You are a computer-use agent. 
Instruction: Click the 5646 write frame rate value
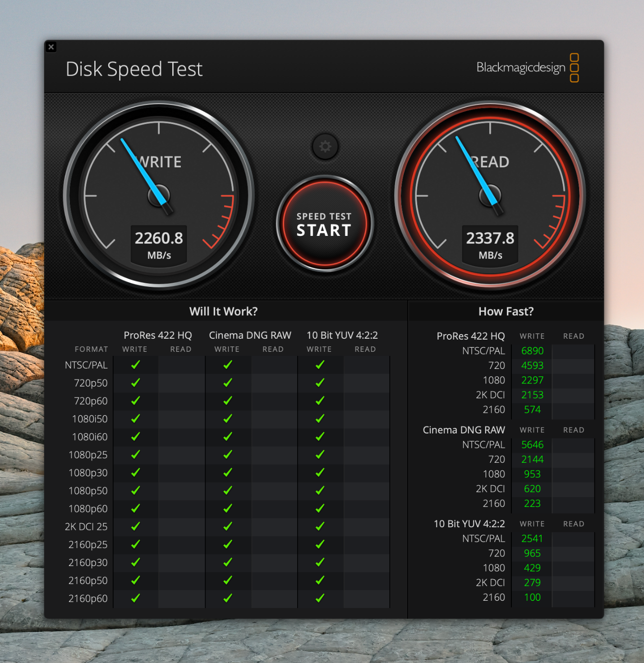(x=533, y=445)
